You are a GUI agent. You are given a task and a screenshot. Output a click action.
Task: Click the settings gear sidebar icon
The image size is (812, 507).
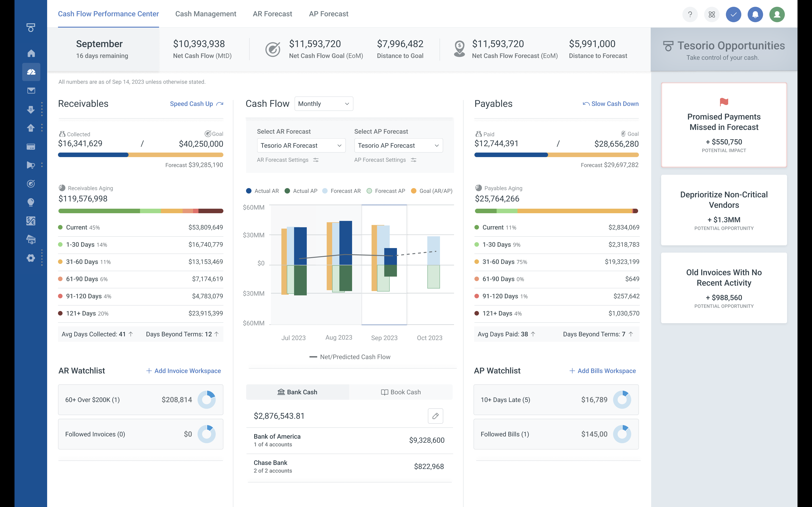pyautogui.click(x=31, y=258)
